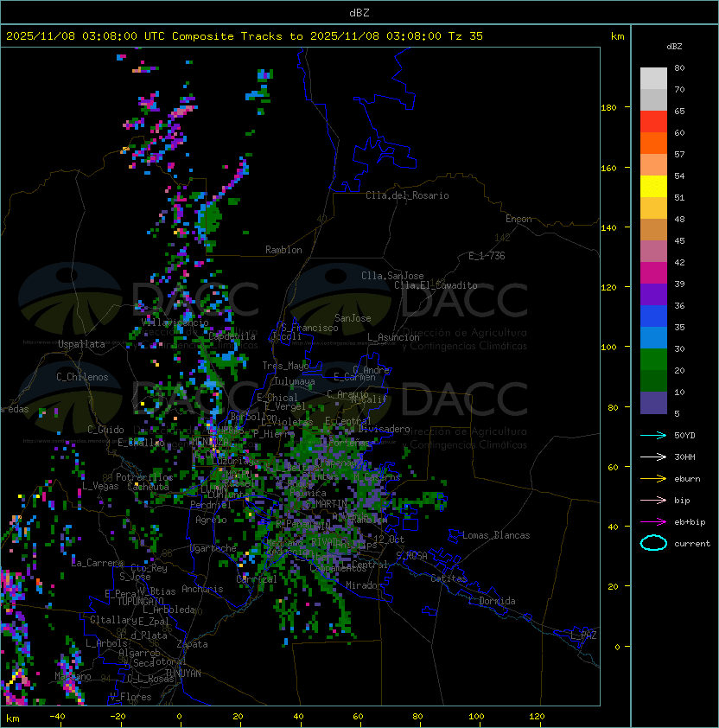Select the dark orange swatch between 60 and 57 dBZ

[653, 143]
